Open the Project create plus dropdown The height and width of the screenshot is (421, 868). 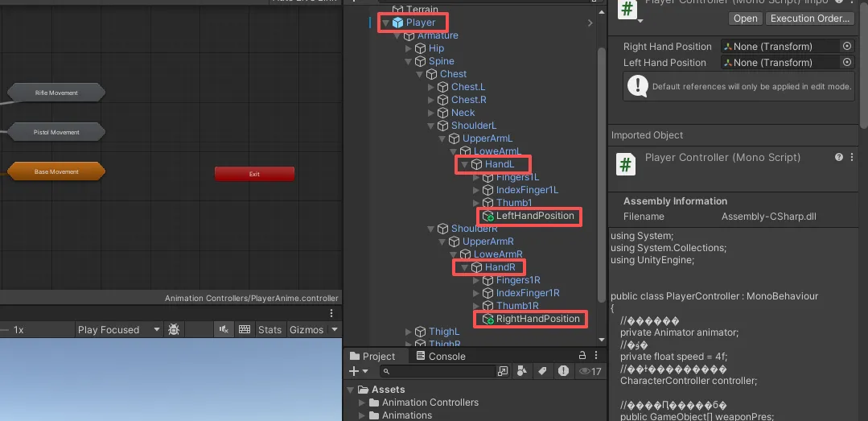coord(358,372)
